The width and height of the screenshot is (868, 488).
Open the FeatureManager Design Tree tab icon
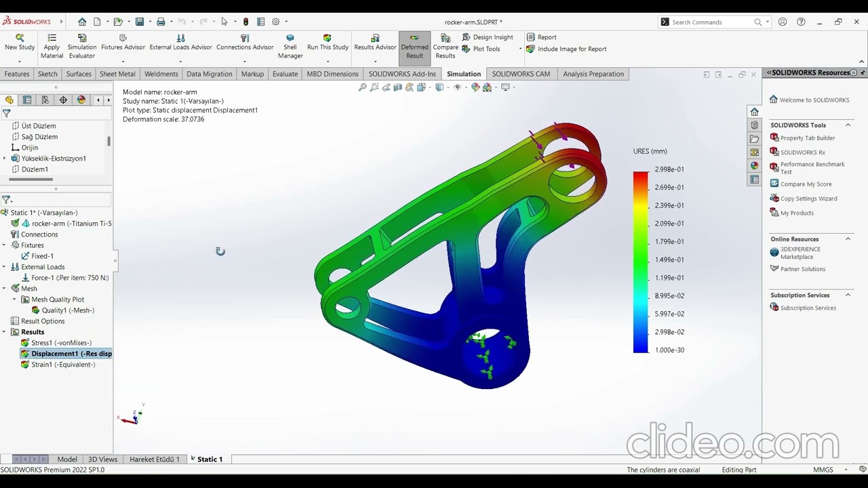coord(9,100)
